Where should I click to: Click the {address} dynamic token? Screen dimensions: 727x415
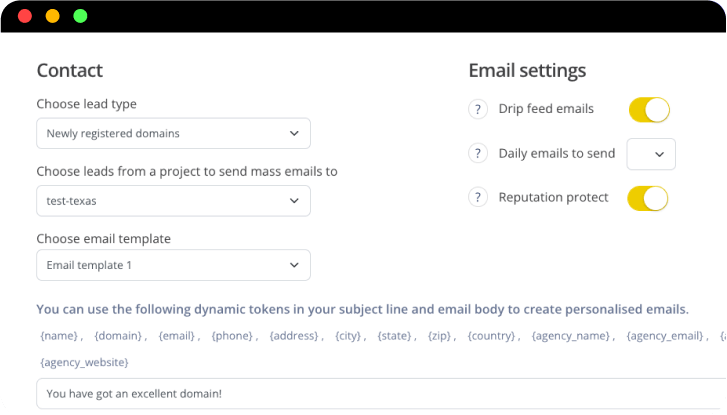point(295,336)
